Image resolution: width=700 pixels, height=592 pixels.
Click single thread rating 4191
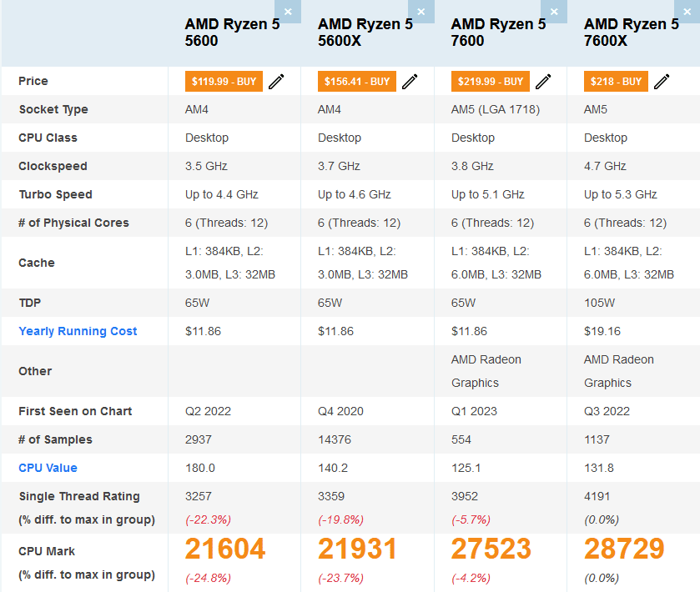coord(597,496)
